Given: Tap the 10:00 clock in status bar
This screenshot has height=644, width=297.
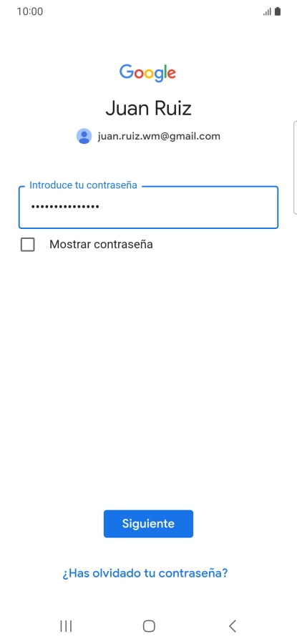Looking at the screenshot, I should coord(29,11).
